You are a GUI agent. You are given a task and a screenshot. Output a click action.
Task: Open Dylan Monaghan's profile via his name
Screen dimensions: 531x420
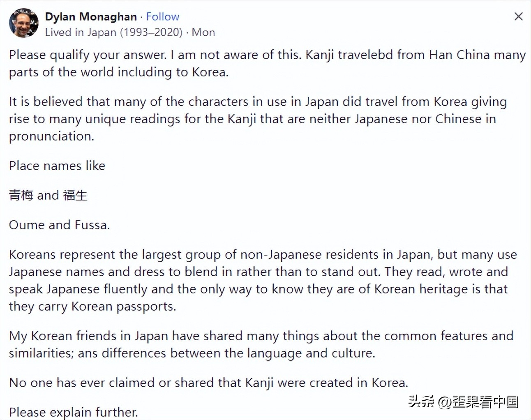(90, 16)
